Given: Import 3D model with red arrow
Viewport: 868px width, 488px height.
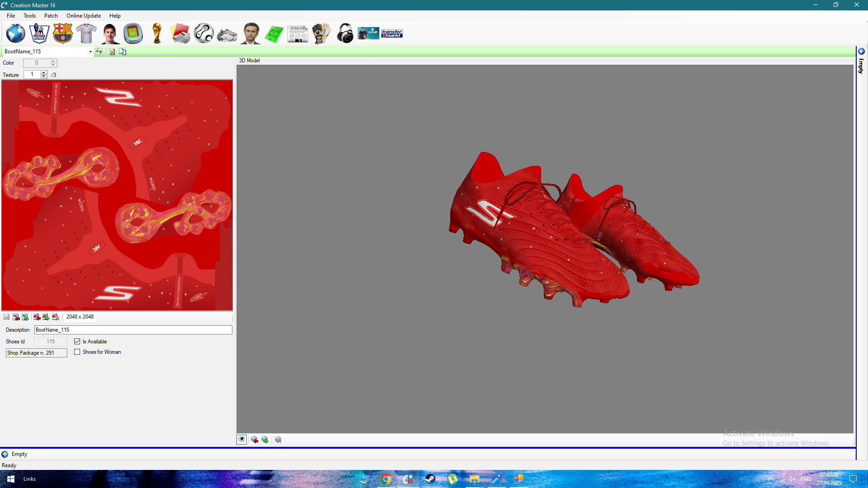Looking at the screenshot, I should (x=255, y=440).
